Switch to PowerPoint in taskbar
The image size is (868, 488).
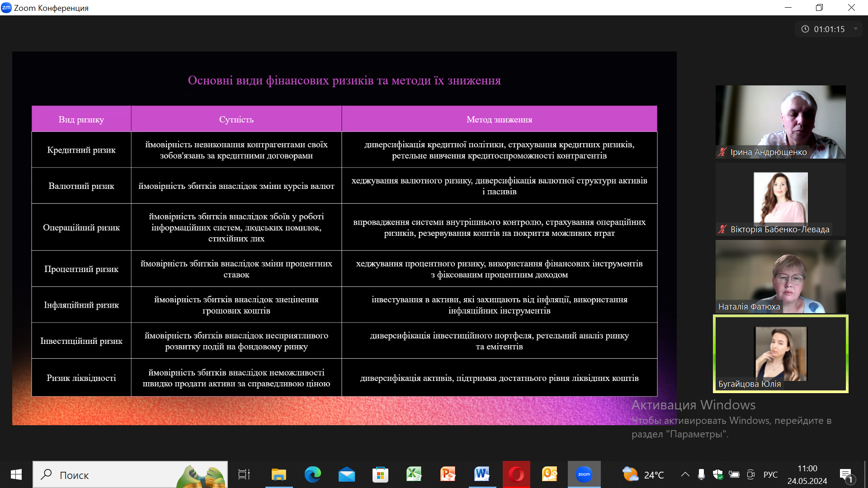448,474
